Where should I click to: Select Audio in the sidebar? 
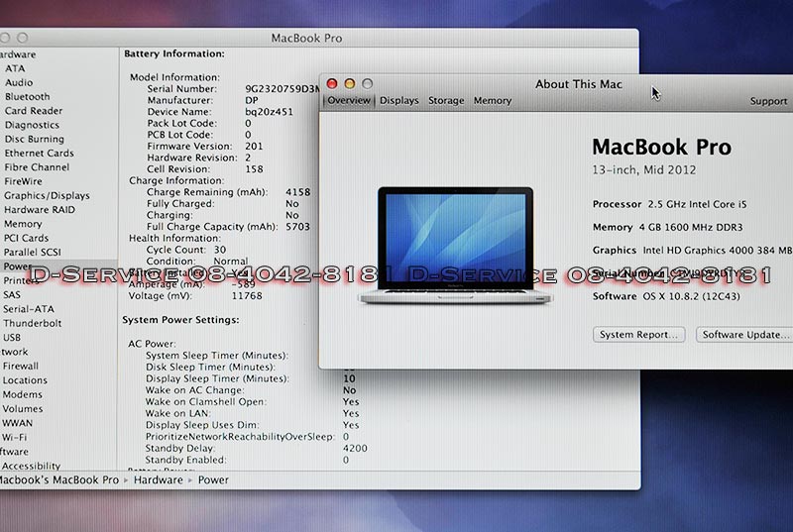pos(19,82)
